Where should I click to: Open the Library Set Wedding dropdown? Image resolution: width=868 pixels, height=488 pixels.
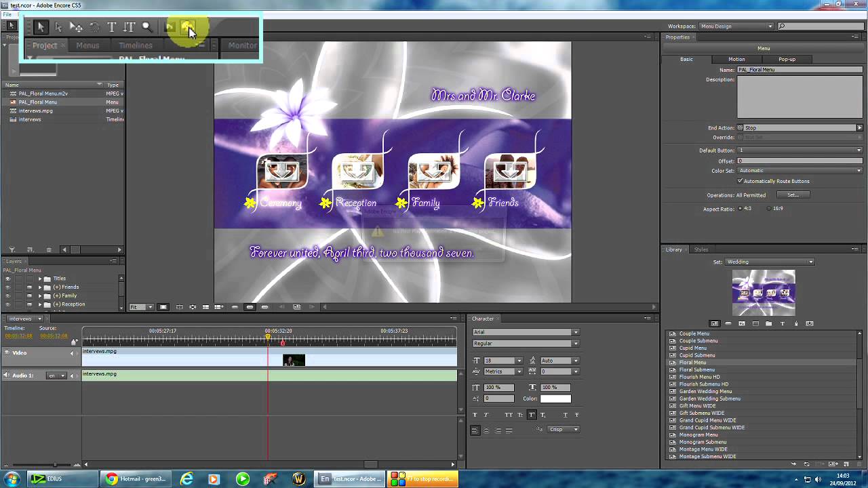click(770, 262)
